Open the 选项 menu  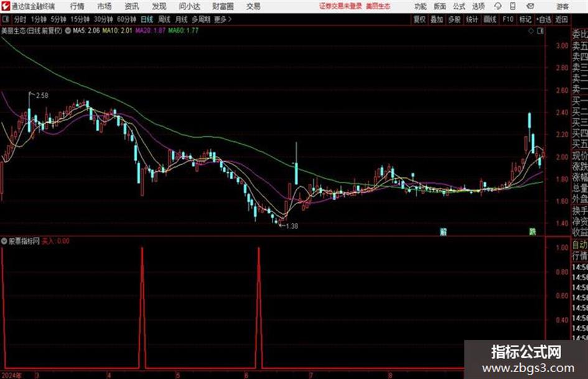click(x=478, y=6)
